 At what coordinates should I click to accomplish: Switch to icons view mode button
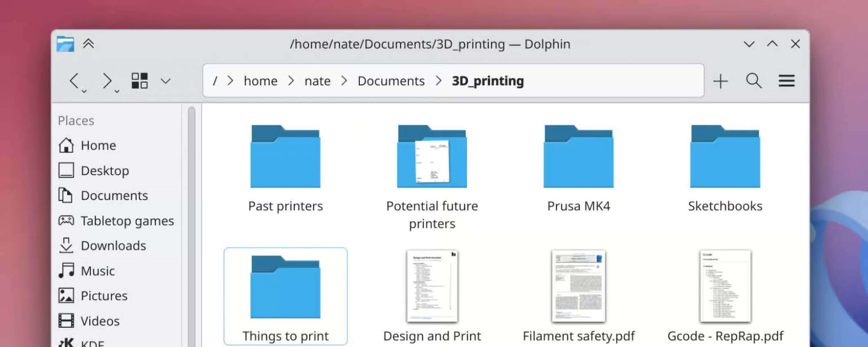click(x=140, y=81)
